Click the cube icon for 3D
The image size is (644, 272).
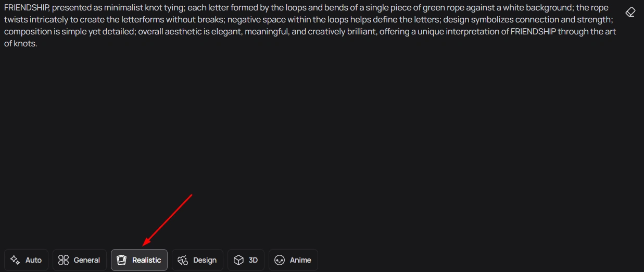238,260
